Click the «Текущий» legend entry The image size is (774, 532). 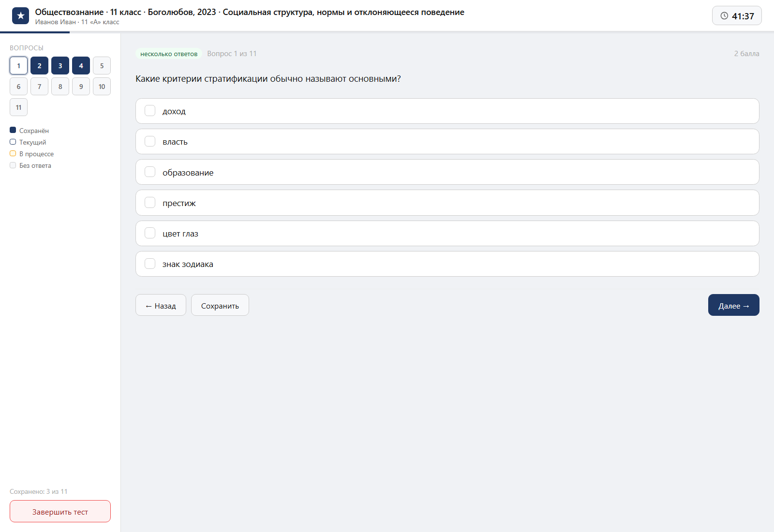[x=28, y=142]
